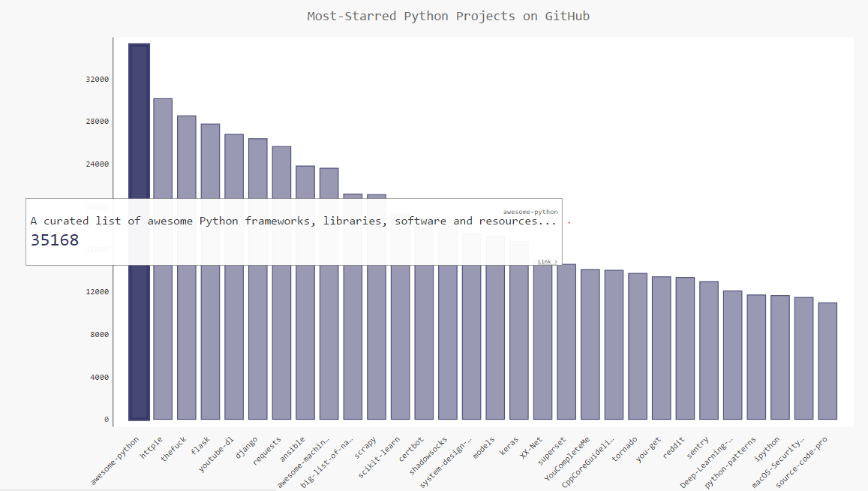
Task: Click the 'reddit' x-axis label
Action: pyautogui.click(x=674, y=447)
